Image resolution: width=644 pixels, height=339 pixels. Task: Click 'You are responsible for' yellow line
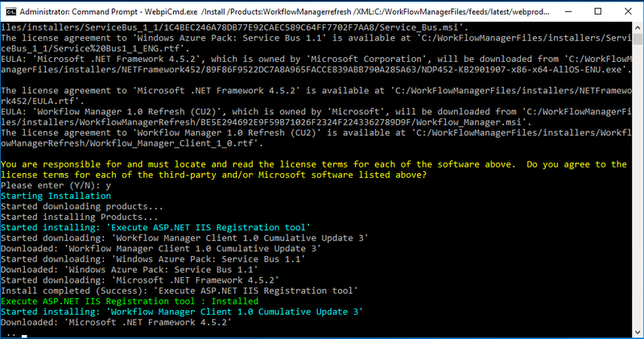tap(314, 164)
